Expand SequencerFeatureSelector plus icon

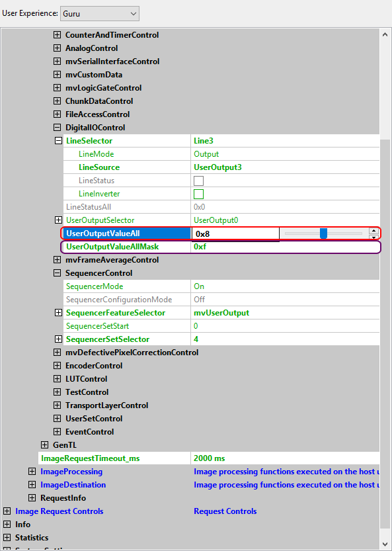pyautogui.click(x=58, y=313)
